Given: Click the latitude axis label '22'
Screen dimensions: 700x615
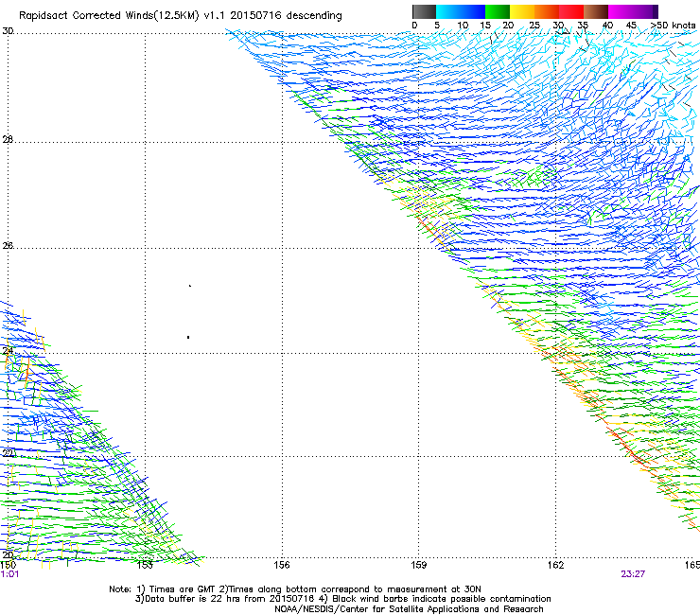Looking at the screenshot, I should 8,454.
